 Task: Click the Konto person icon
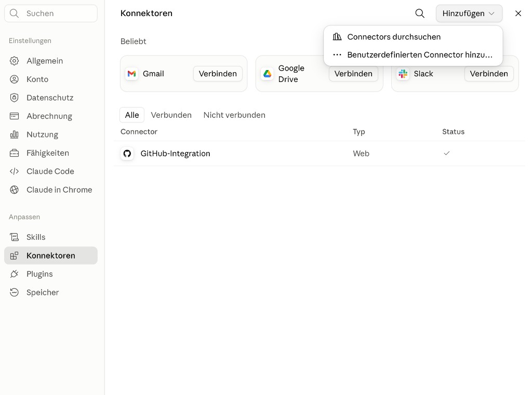coord(14,79)
